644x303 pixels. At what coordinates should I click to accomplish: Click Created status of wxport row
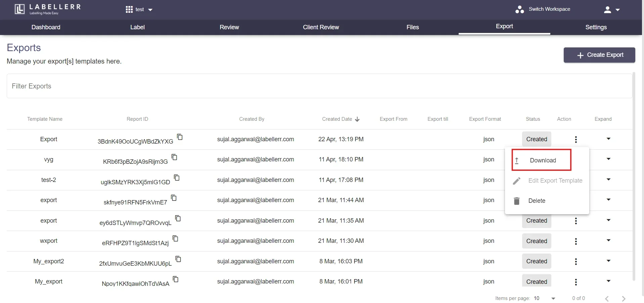click(x=537, y=241)
